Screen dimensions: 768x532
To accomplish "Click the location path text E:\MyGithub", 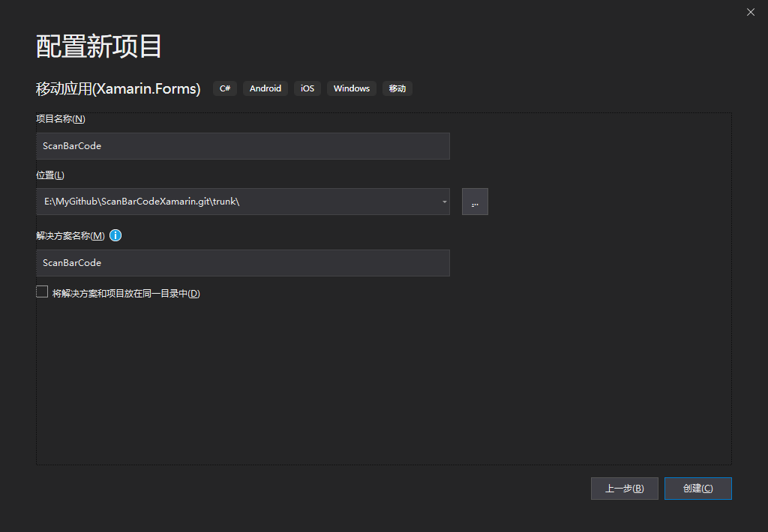I will click(142, 202).
